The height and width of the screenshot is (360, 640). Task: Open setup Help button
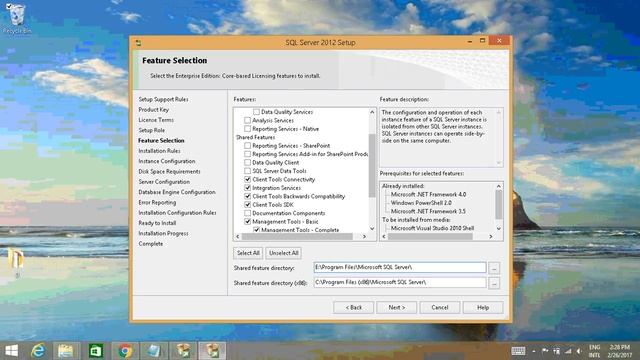[483, 307]
